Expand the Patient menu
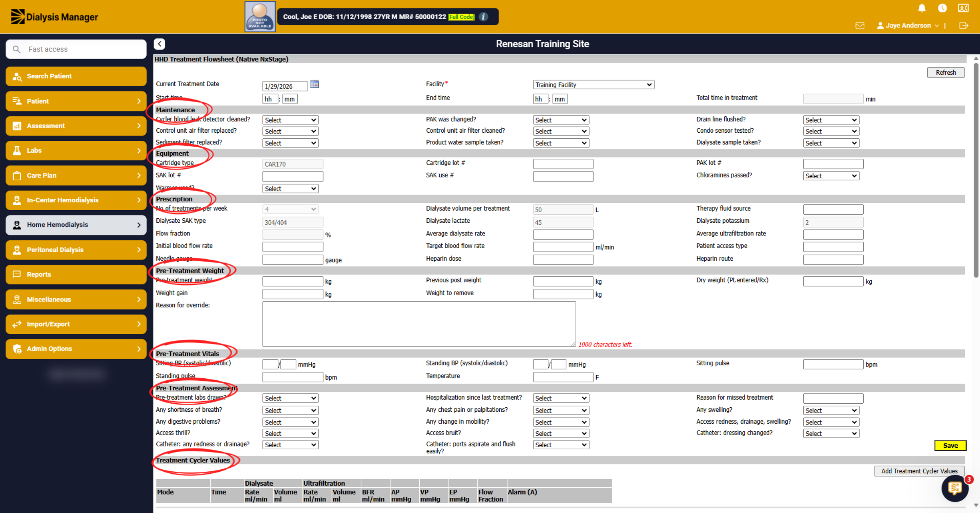This screenshot has width=980, height=513. pyautogui.click(x=76, y=101)
